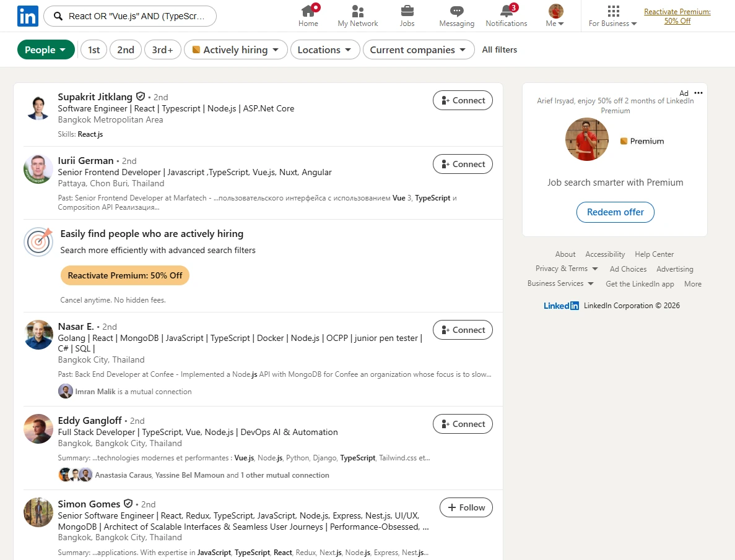Image resolution: width=735 pixels, height=560 pixels.
Task: Click the Imran Malik mutual connection text
Action: pos(133,392)
